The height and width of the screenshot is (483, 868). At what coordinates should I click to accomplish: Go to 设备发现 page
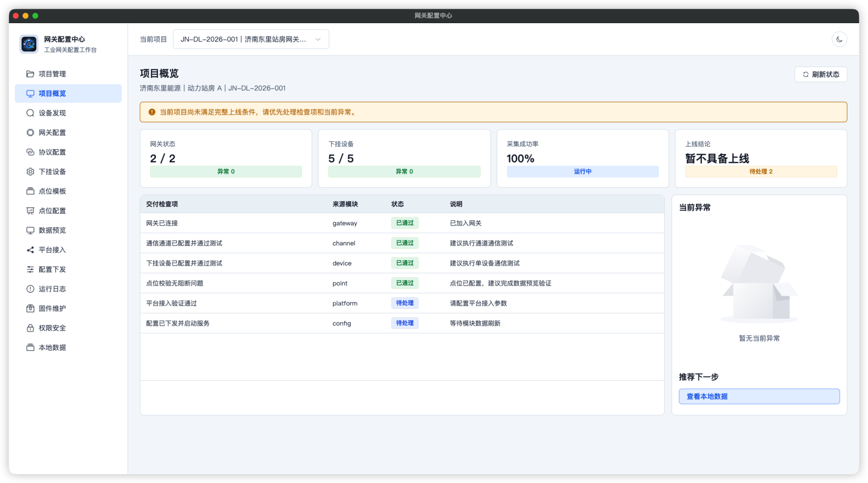[x=68, y=113]
